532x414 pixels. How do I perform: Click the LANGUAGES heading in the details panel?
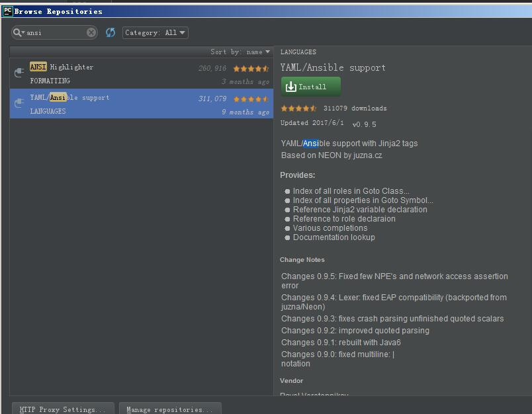click(x=298, y=52)
